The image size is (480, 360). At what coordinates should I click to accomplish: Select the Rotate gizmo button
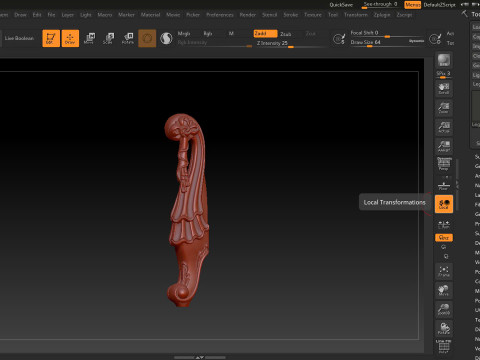pos(128,38)
